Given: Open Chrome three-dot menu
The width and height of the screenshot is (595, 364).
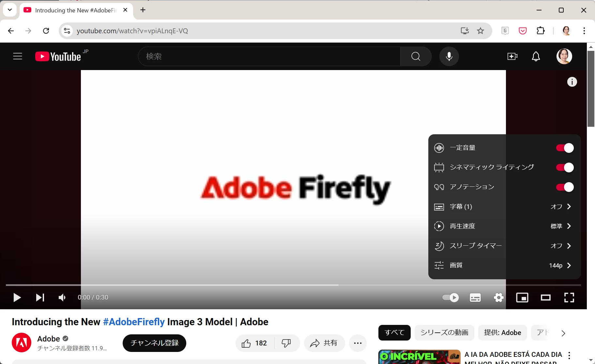Looking at the screenshot, I should pyautogui.click(x=584, y=31).
